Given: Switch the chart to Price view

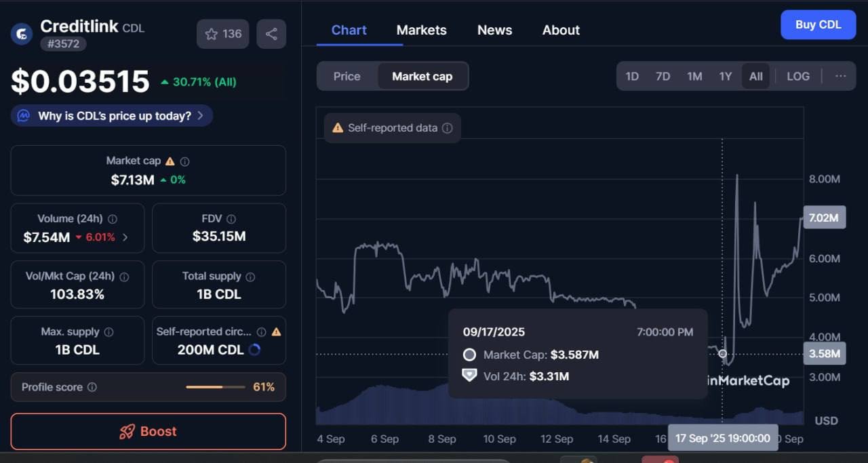Looking at the screenshot, I should (348, 76).
